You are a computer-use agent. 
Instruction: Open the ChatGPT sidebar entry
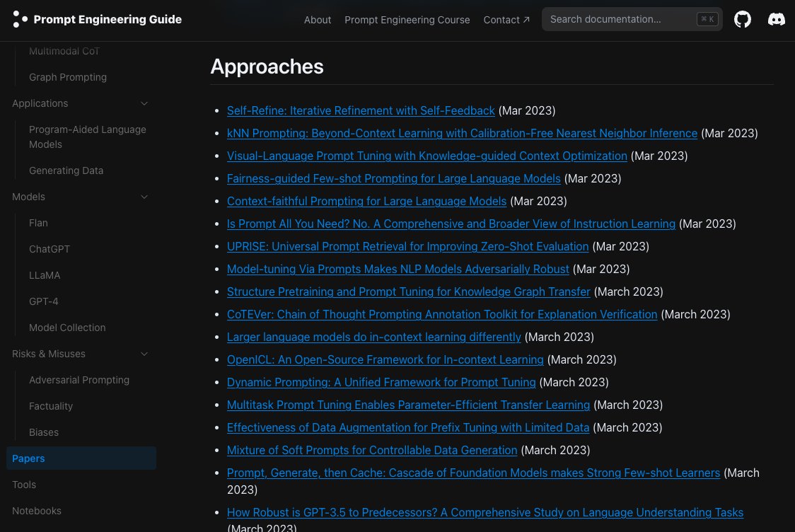(50, 249)
